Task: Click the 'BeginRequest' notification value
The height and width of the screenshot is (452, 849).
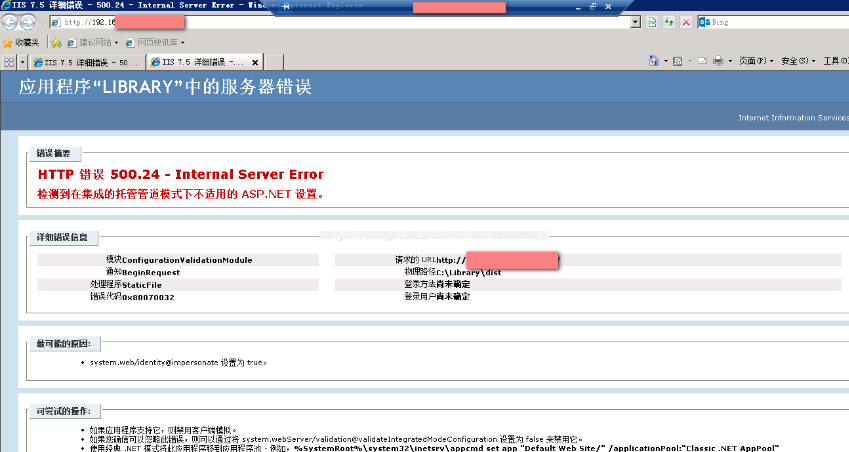Action: [151, 272]
